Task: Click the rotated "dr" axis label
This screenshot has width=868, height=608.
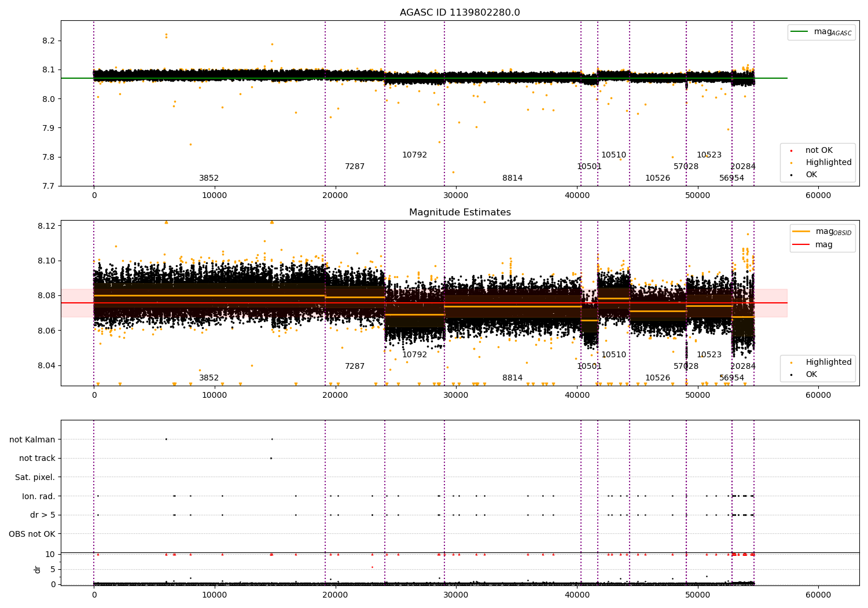Action: click(38, 569)
